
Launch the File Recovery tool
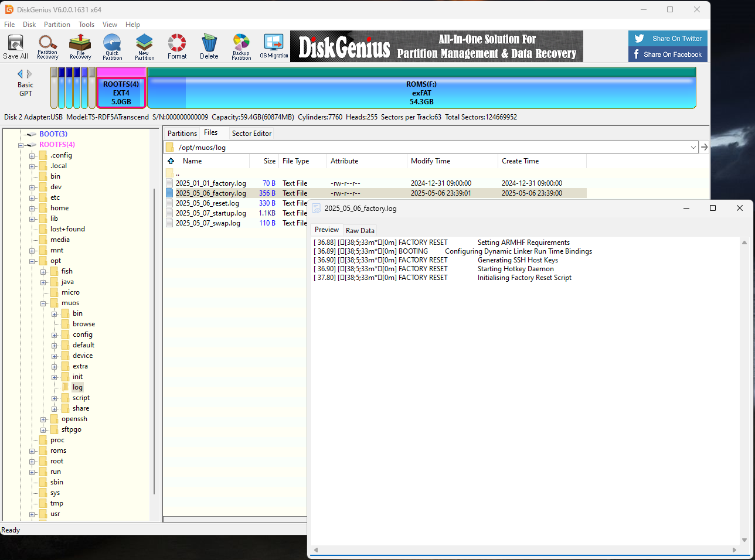click(80, 47)
